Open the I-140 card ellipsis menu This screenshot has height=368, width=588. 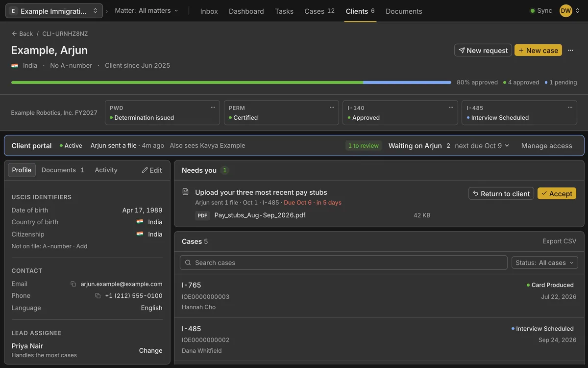[x=451, y=107]
